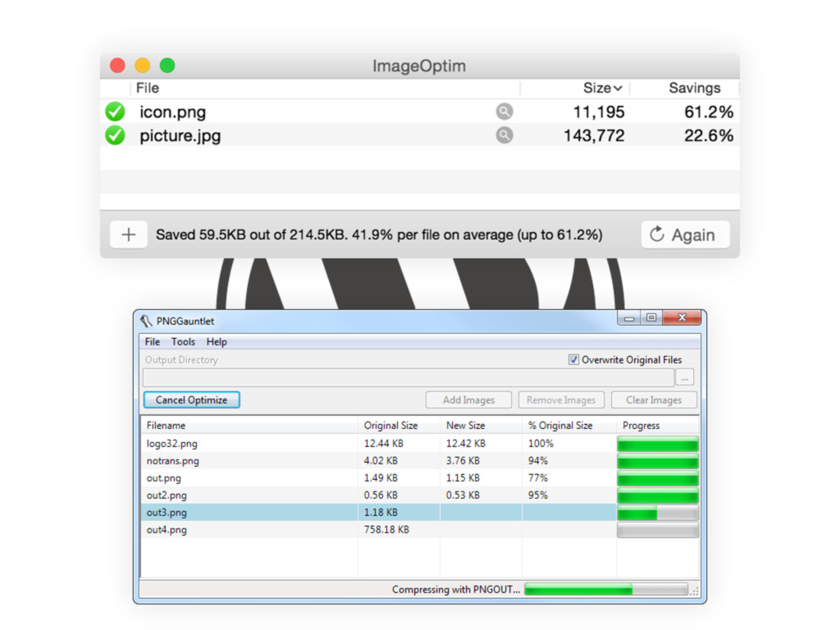Reveal icon.png with its magnifier icon
The height and width of the screenshot is (630, 840).
(x=504, y=112)
